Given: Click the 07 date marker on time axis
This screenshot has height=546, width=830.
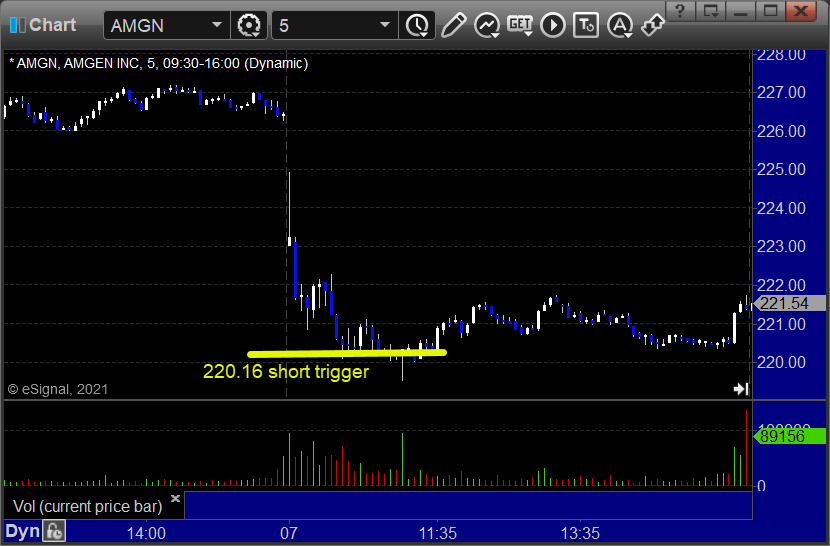Looking at the screenshot, I should tap(288, 533).
